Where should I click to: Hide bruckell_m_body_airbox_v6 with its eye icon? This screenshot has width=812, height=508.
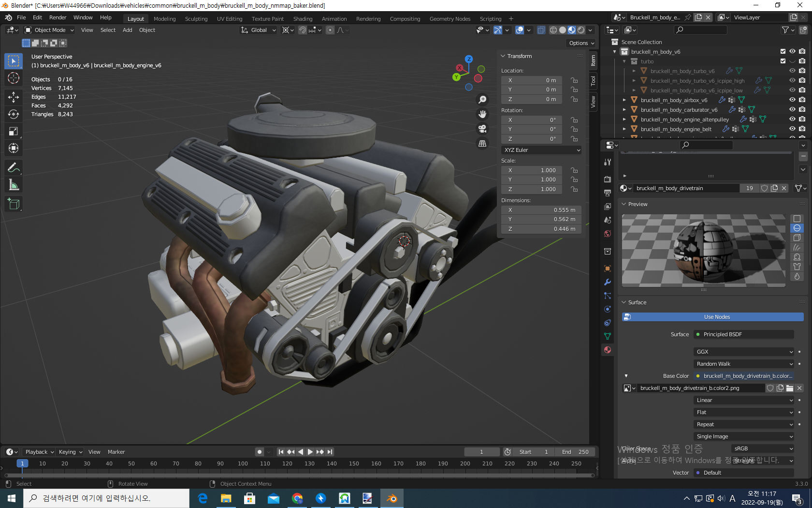pyautogui.click(x=792, y=100)
